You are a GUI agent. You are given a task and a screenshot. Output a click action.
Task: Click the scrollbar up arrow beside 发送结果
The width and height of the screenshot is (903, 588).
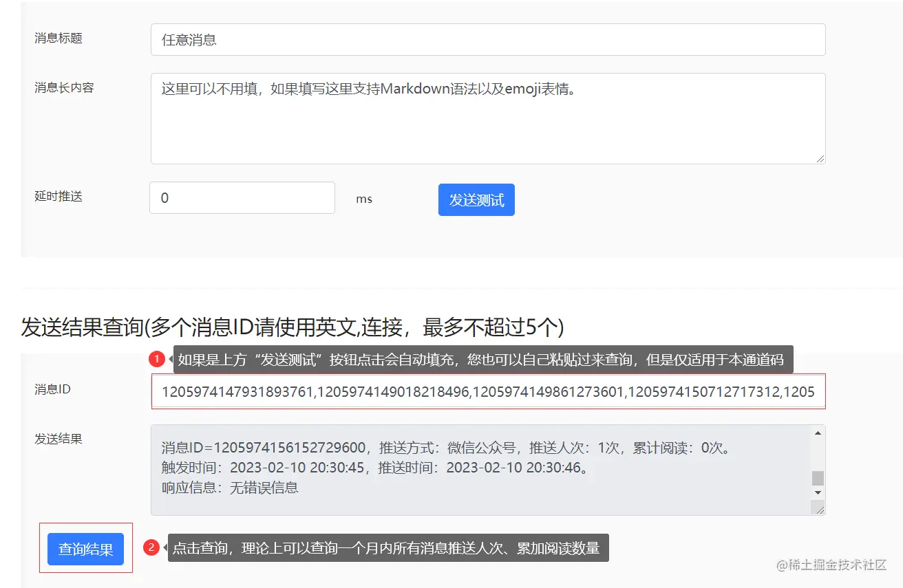click(x=818, y=432)
